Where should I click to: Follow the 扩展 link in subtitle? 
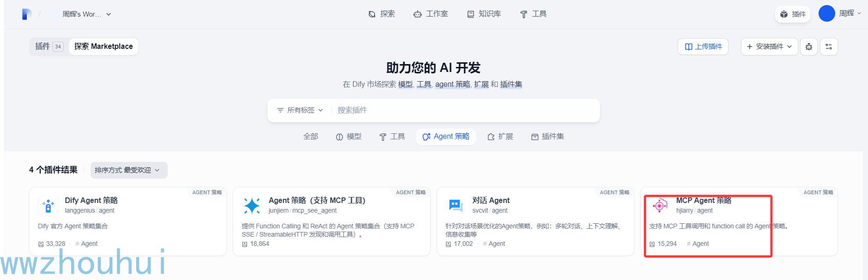tap(481, 84)
